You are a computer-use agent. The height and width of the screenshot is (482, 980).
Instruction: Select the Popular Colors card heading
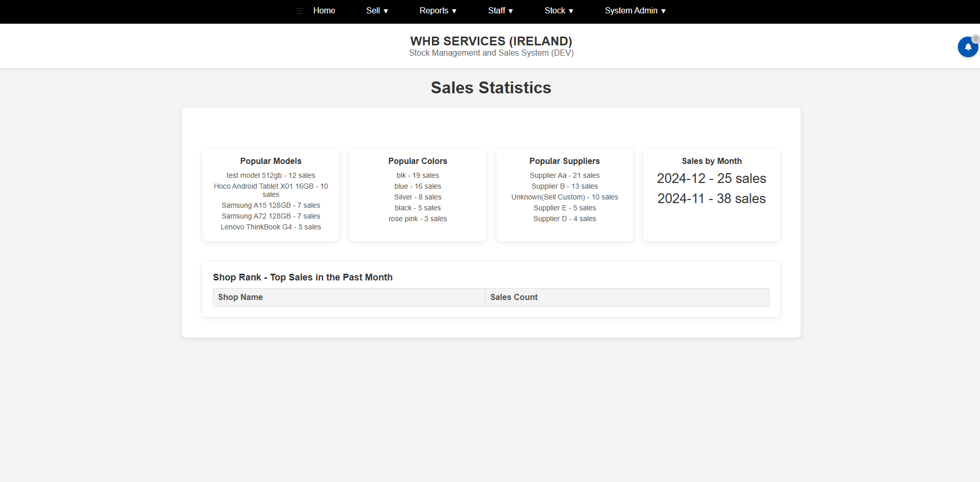[418, 161]
